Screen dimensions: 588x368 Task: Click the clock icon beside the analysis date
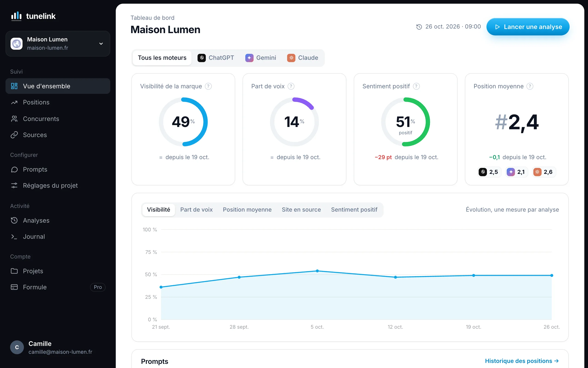coord(419,27)
